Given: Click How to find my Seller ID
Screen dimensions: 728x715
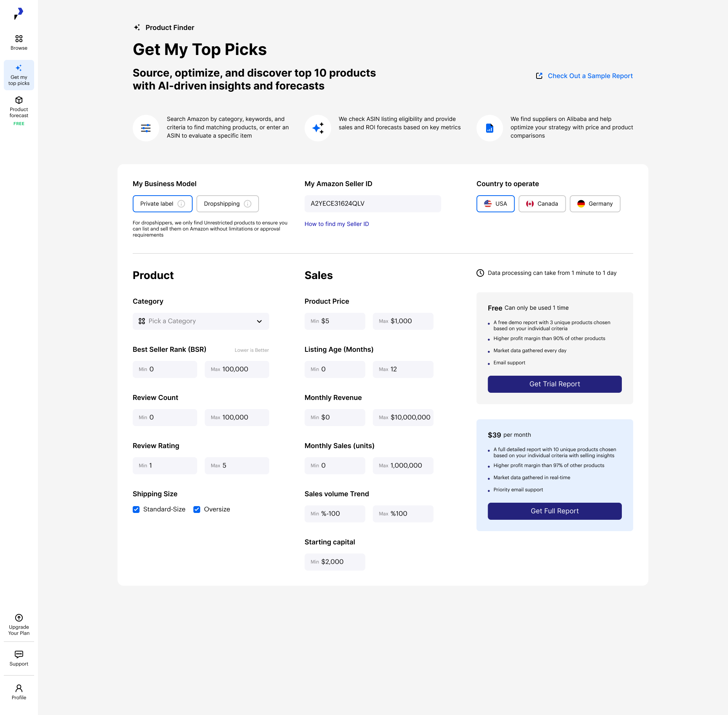Looking at the screenshot, I should click(336, 224).
